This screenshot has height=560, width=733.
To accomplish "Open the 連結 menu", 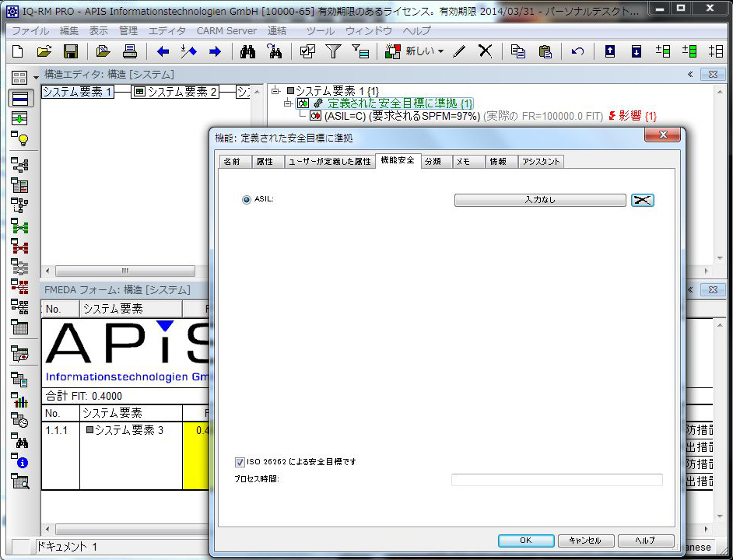I will pos(277,31).
